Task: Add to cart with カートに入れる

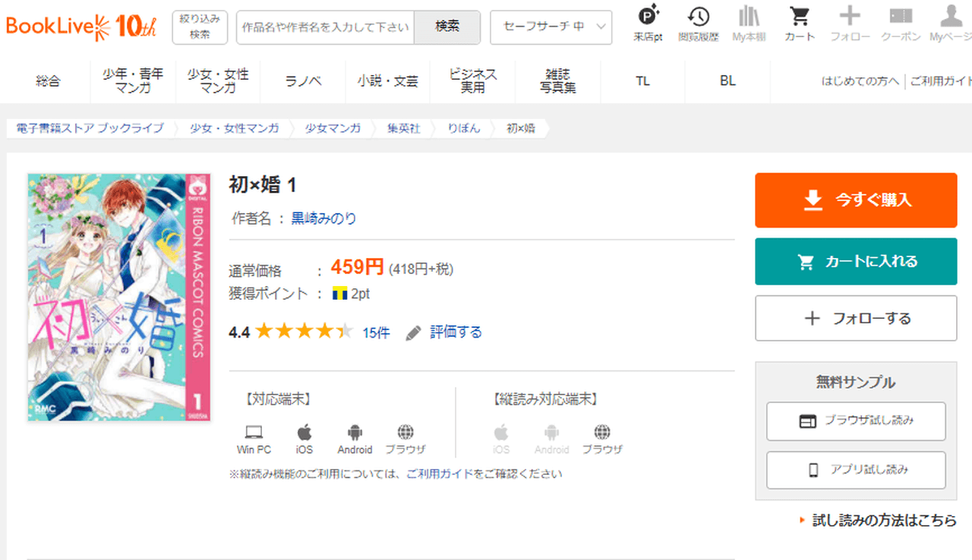Action: [856, 262]
